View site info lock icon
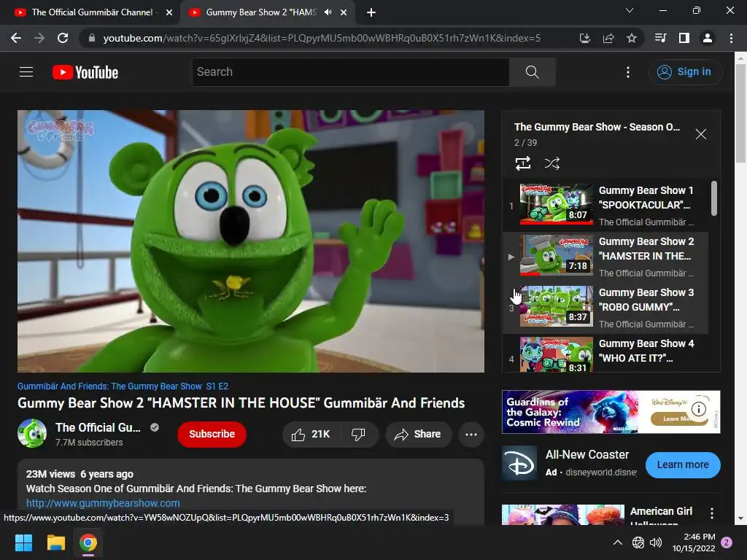Viewport: 747px width, 560px height. point(92,38)
